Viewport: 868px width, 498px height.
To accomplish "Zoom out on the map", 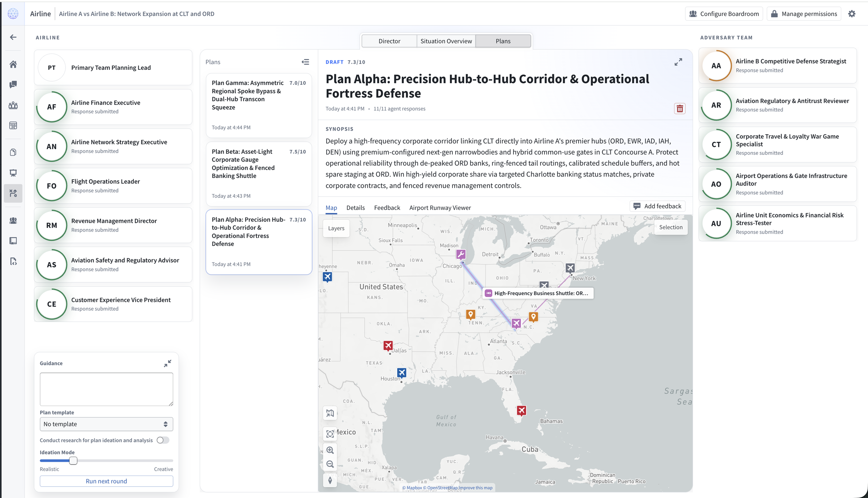I will (x=330, y=464).
